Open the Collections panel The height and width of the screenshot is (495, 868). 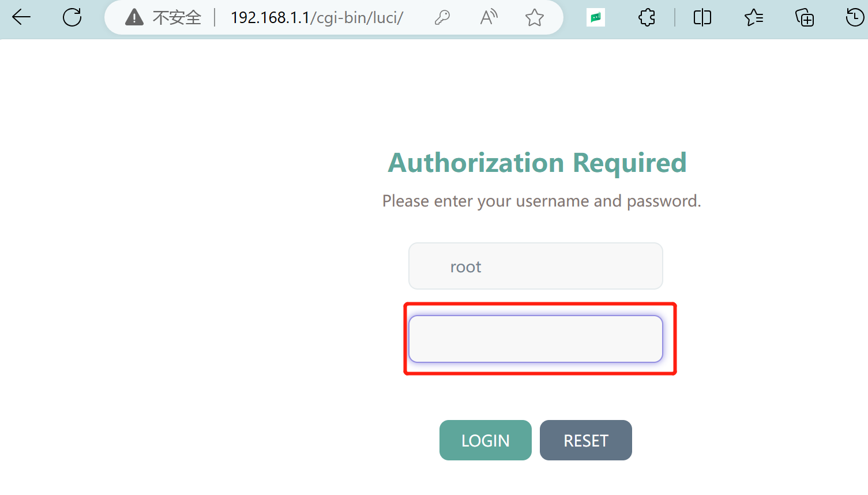click(805, 18)
